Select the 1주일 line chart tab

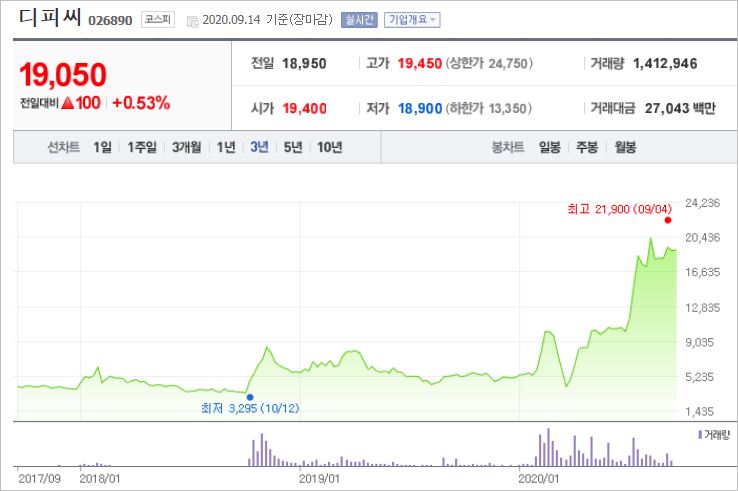(142, 147)
